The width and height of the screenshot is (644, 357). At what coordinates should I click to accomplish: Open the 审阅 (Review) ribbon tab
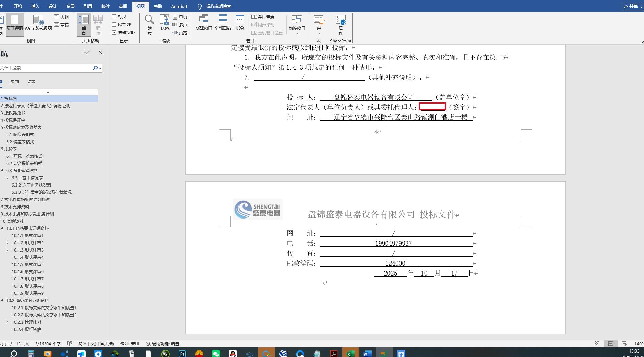[123, 7]
